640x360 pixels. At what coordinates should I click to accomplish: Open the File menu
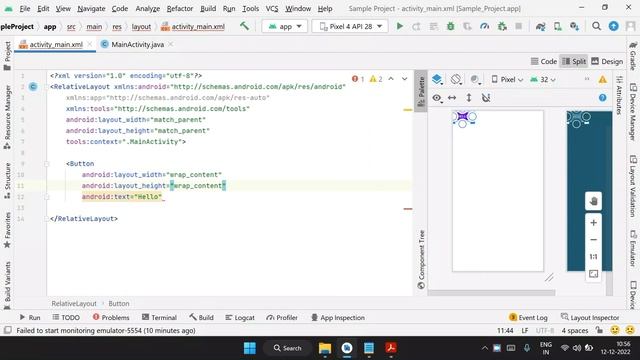pos(24,9)
